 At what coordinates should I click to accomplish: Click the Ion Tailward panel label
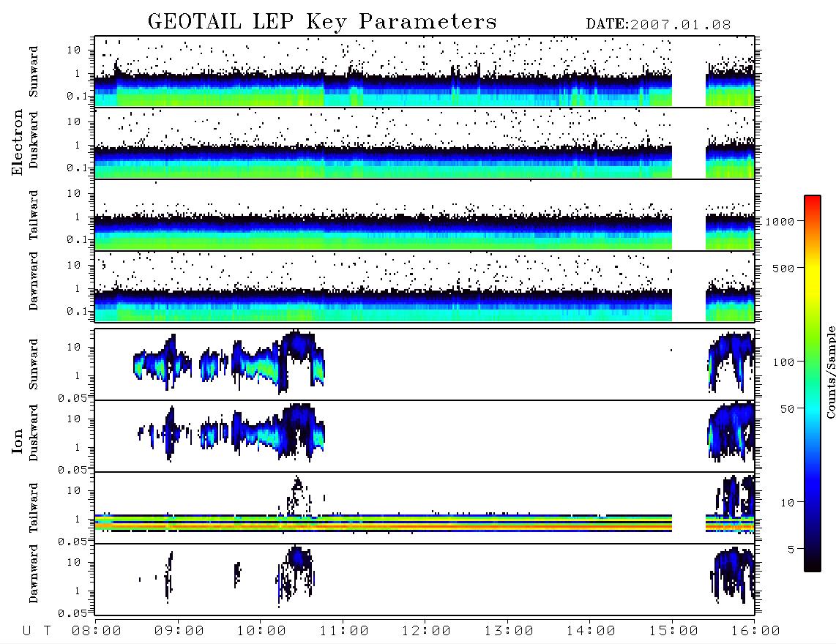[34, 508]
